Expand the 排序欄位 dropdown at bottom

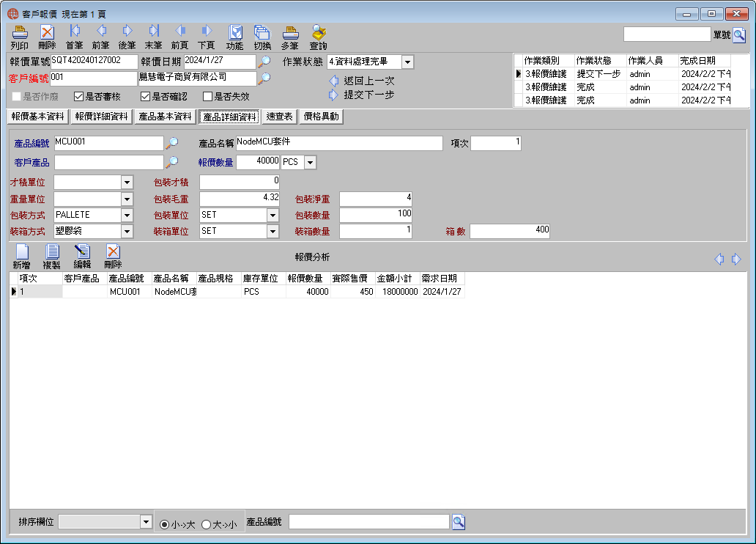146,521
